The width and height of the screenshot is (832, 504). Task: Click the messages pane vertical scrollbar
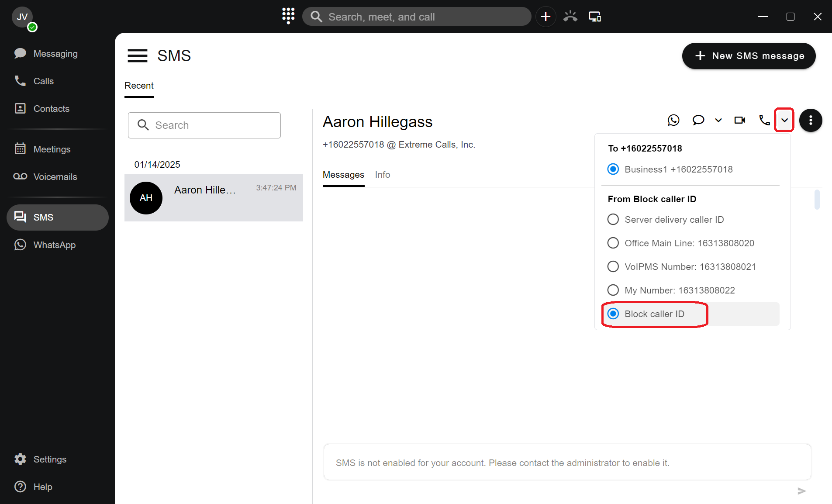pyautogui.click(x=817, y=200)
